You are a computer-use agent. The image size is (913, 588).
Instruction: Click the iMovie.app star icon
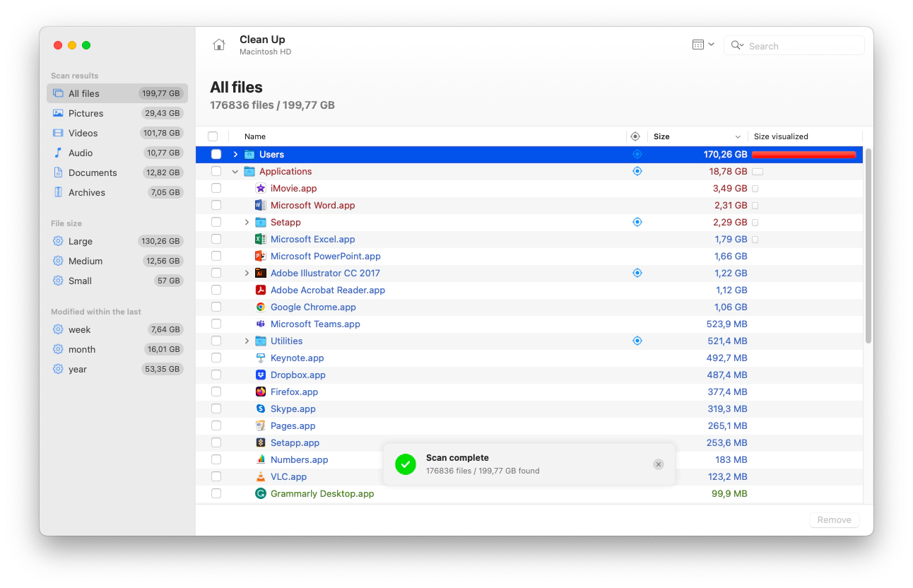tap(260, 188)
